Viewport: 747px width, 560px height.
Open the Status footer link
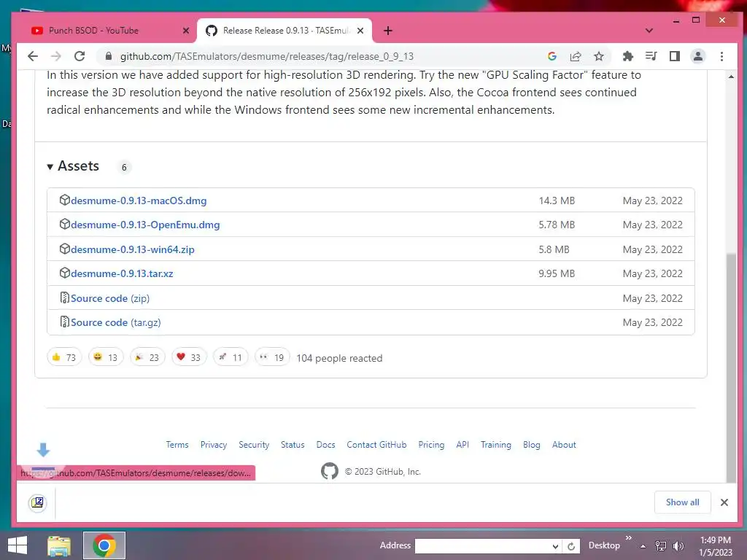click(293, 445)
